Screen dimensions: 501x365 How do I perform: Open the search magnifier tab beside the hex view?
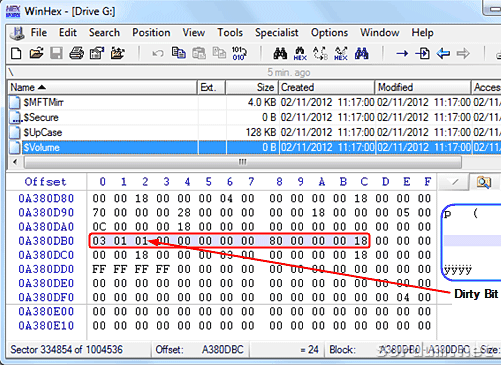[483, 182]
